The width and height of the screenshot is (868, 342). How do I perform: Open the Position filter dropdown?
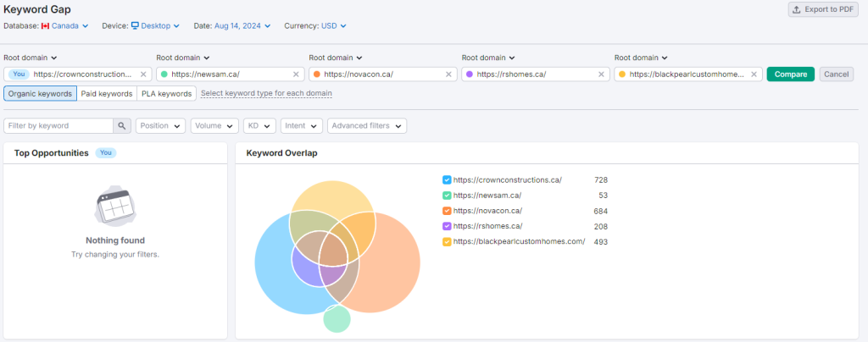coord(160,125)
